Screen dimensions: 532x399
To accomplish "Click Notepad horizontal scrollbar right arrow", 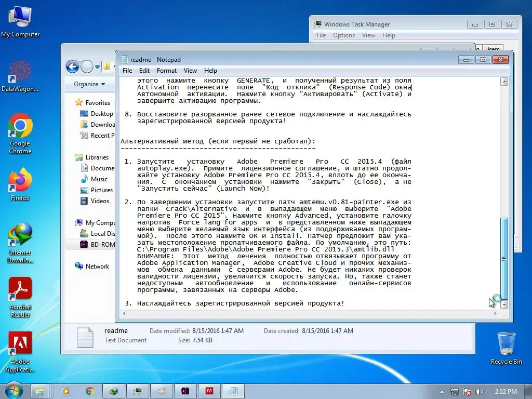I will click(x=495, y=313).
